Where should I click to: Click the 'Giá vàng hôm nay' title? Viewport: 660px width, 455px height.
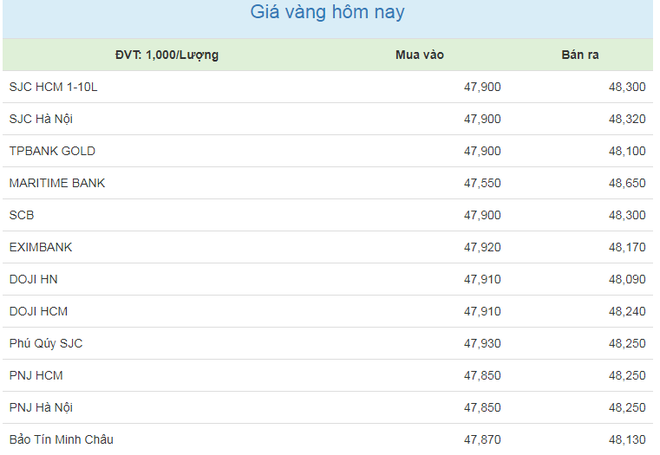pyautogui.click(x=327, y=13)
